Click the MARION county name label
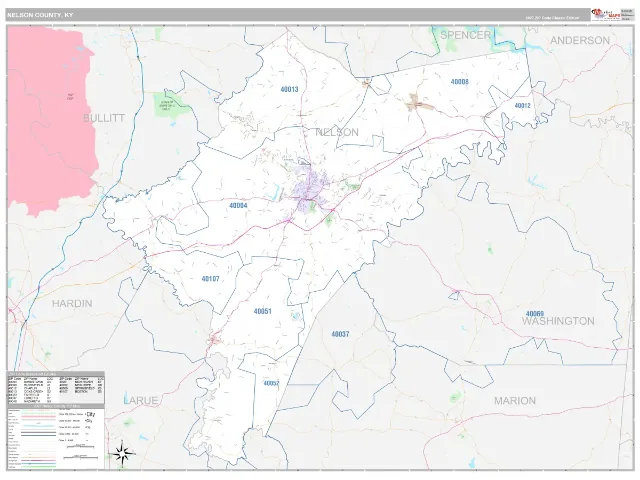Image resolution: width=640 pixels, height=480 pixels. 515,401
